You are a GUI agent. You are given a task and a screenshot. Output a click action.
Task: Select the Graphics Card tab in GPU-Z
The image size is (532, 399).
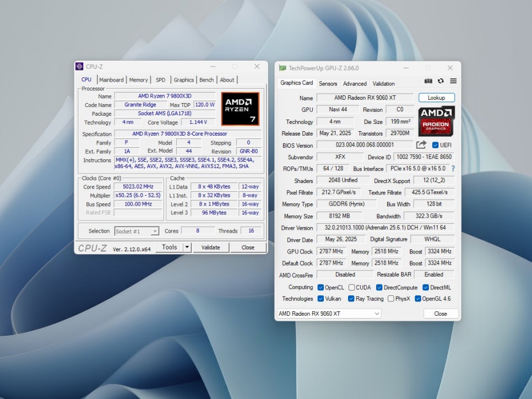click(x=296, y=83)
